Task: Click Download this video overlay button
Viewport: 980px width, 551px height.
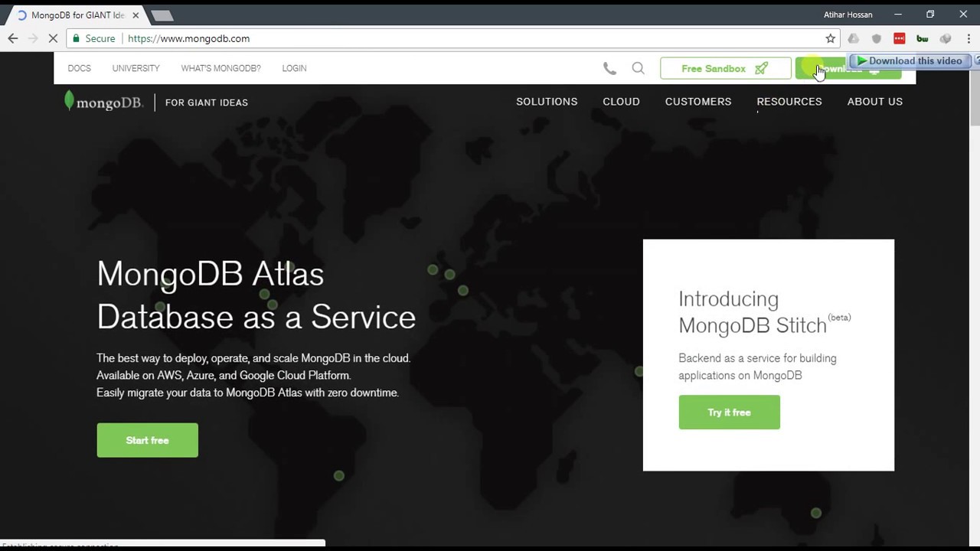Action: coord(910,60)
